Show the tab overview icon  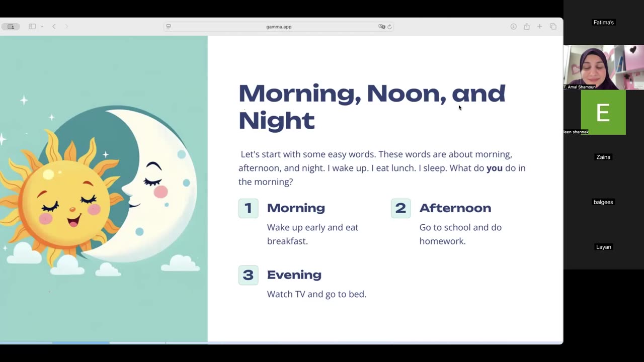point(553,27)
